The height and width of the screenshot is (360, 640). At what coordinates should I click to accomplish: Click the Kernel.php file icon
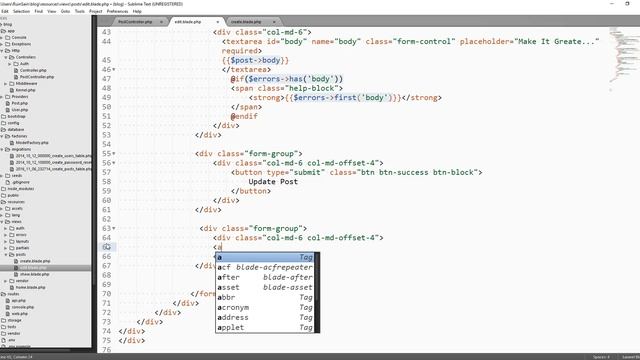(12, 90)
